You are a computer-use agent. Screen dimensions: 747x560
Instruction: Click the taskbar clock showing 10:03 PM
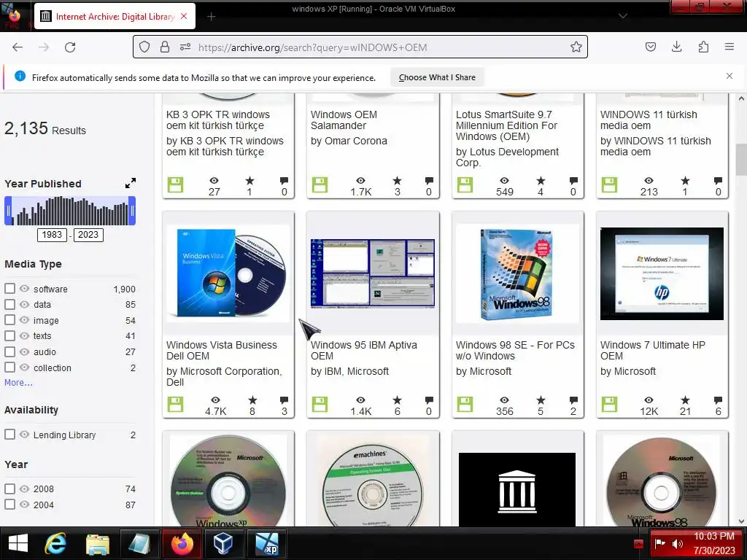pos(713,537)
